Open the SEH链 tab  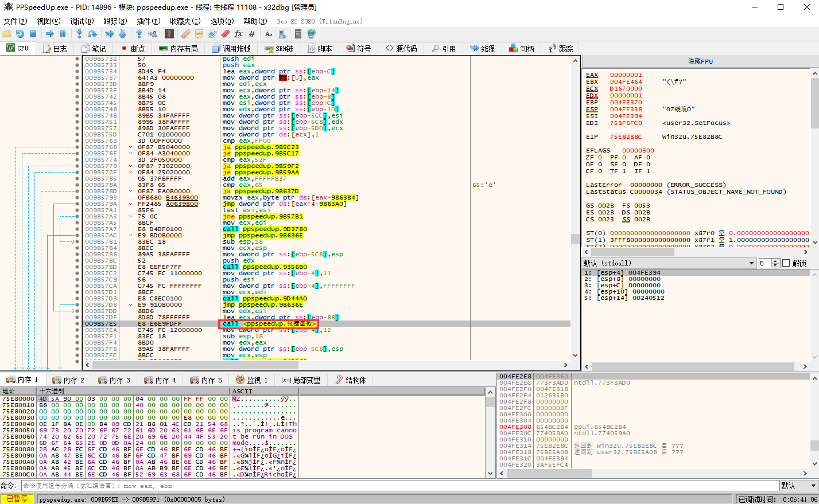(279, 48)
